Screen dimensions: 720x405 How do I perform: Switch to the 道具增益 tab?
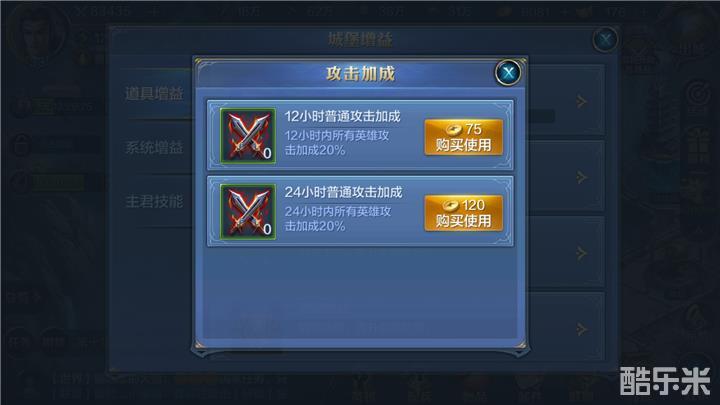[x=154, y=94]
